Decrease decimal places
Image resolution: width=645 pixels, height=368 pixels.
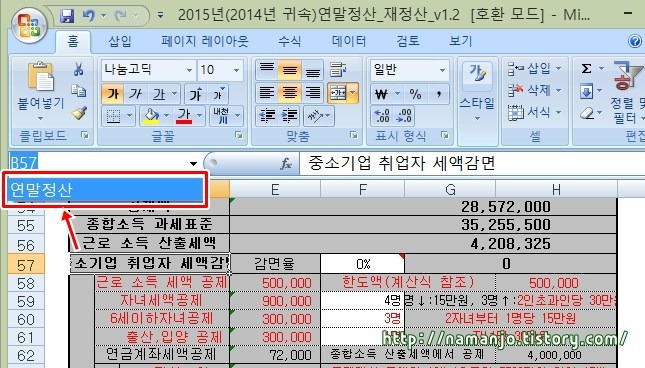coord(404,116)
